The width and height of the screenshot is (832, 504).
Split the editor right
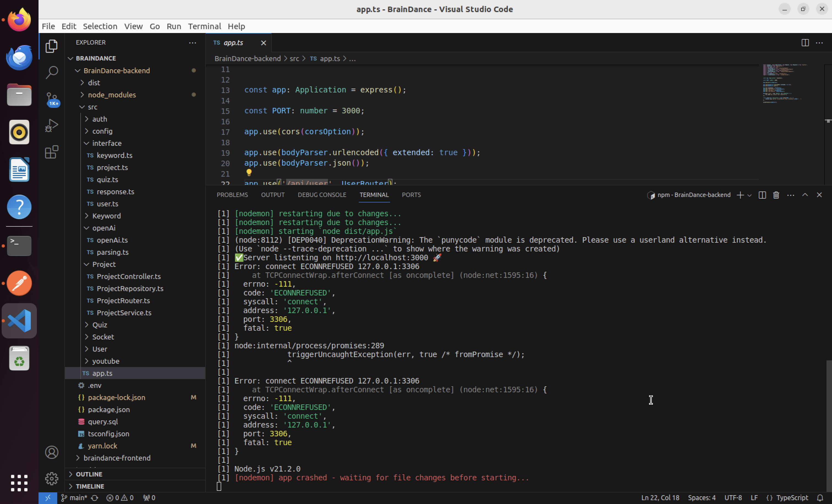(805, 43)
